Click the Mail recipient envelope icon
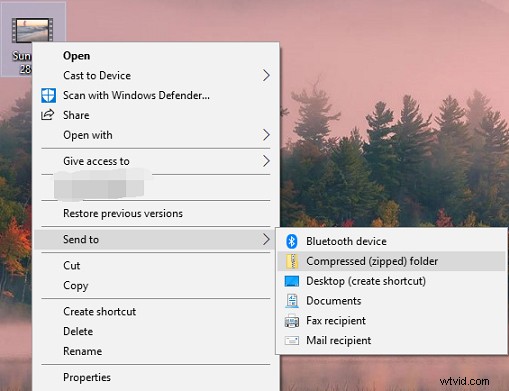 coord(292,340)
